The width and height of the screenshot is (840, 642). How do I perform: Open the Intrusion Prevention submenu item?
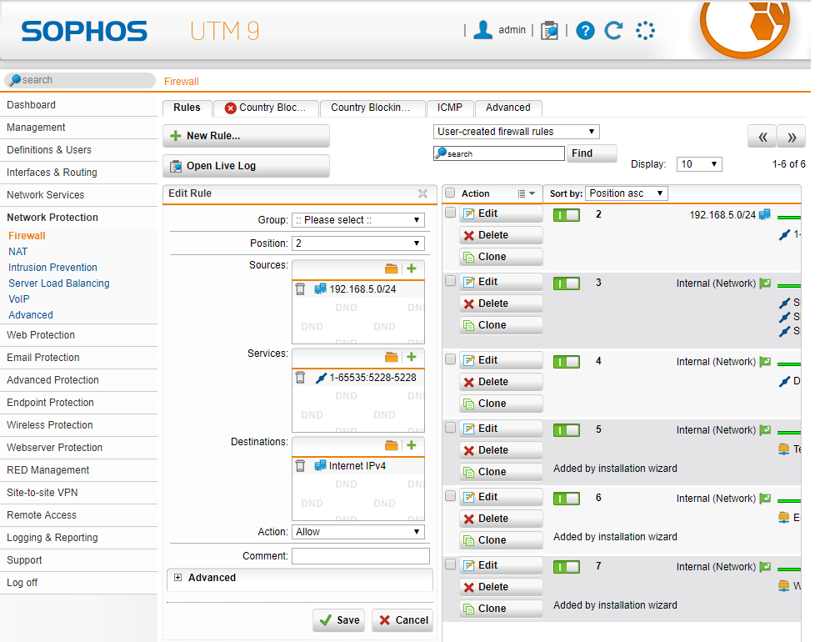coord(52,268)
